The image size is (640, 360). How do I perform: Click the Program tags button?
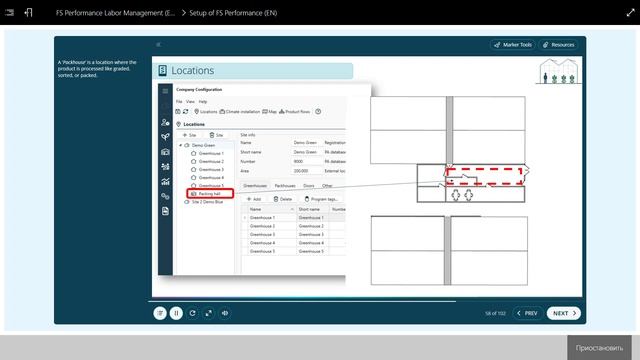pos(321,199)
